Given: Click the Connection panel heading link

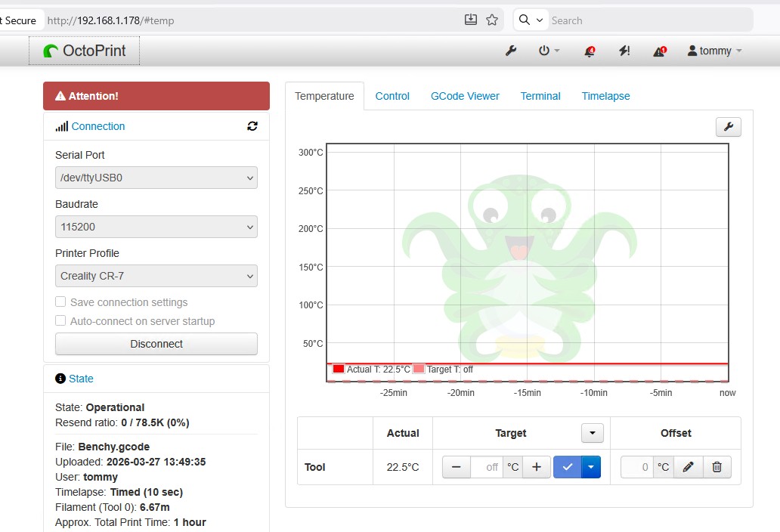Looking at the screenshot, I should coord(98,126).
